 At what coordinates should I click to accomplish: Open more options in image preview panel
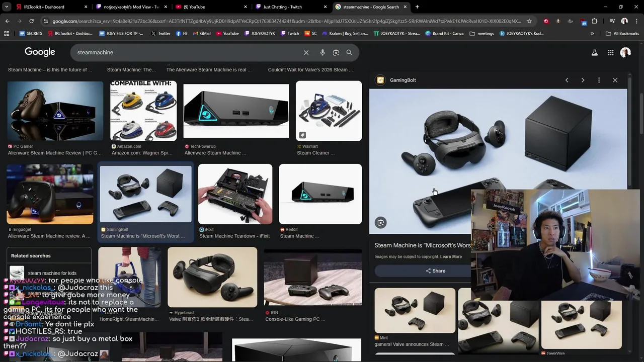click(599, 80)
